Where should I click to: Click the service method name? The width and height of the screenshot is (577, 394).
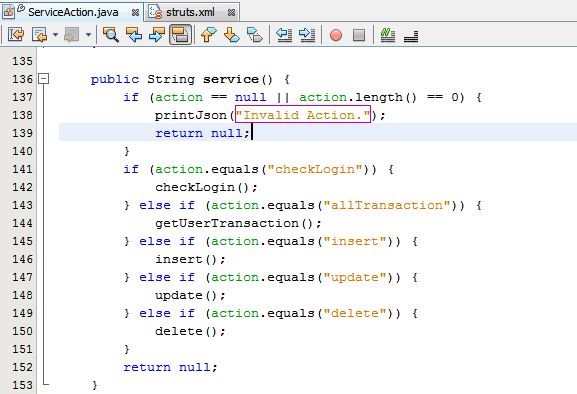click(231, 79)
